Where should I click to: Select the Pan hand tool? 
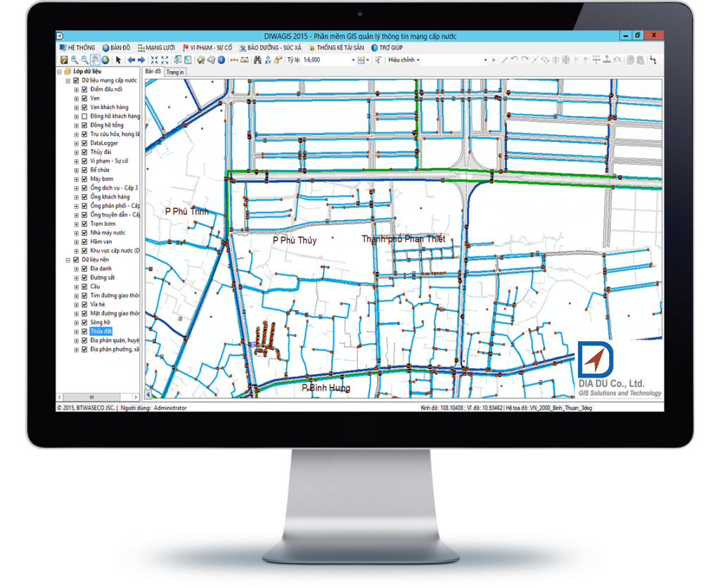click(x=95, y=60)
